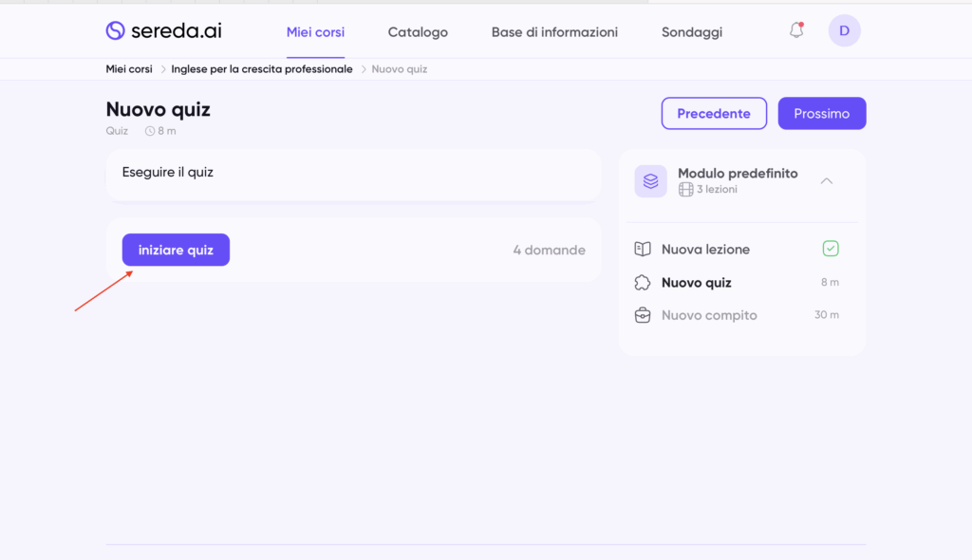The height and width of the screenshot is (560, 972).
Task: Click the Modulo predefinito layers icon
Action: [x=650, y=181]
